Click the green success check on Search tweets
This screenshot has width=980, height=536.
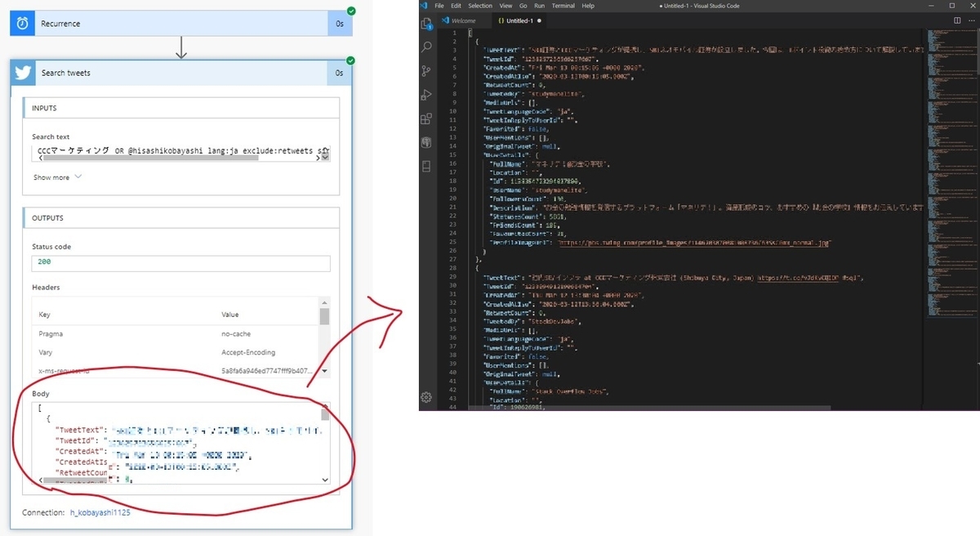click(350, 60)
